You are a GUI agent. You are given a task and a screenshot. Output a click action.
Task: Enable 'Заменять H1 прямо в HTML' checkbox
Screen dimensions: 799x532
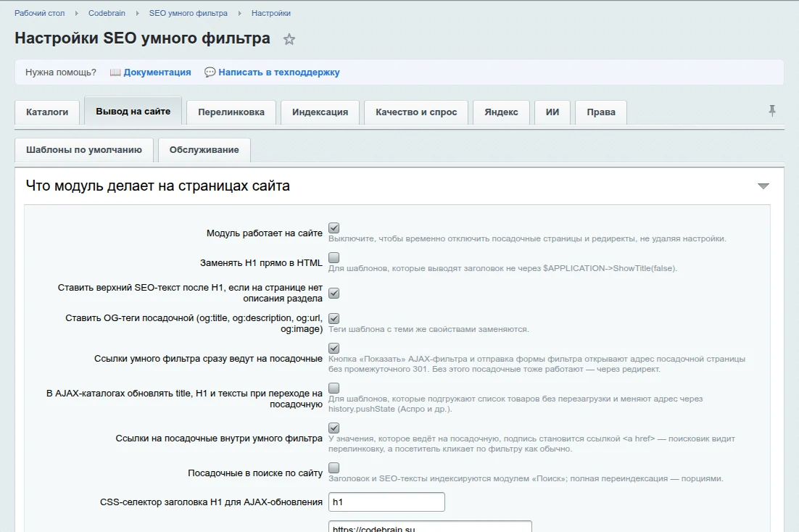click(334, 258)
